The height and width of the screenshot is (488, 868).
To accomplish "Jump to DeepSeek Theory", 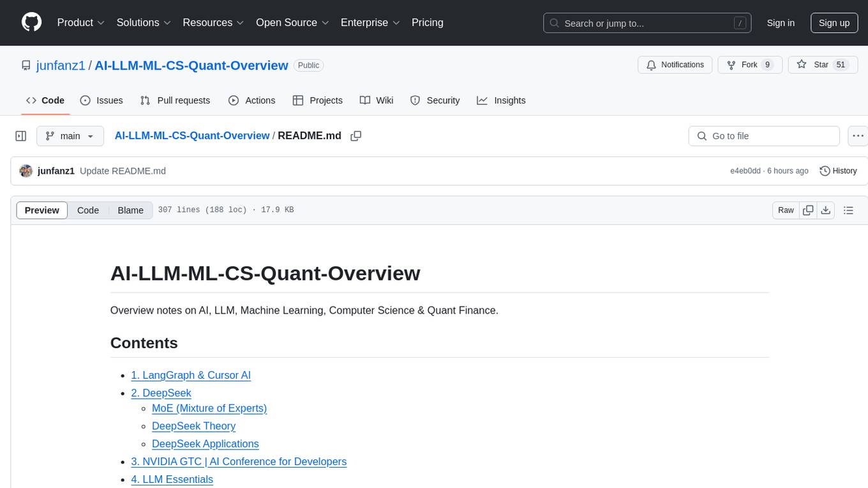I will 193,426.
